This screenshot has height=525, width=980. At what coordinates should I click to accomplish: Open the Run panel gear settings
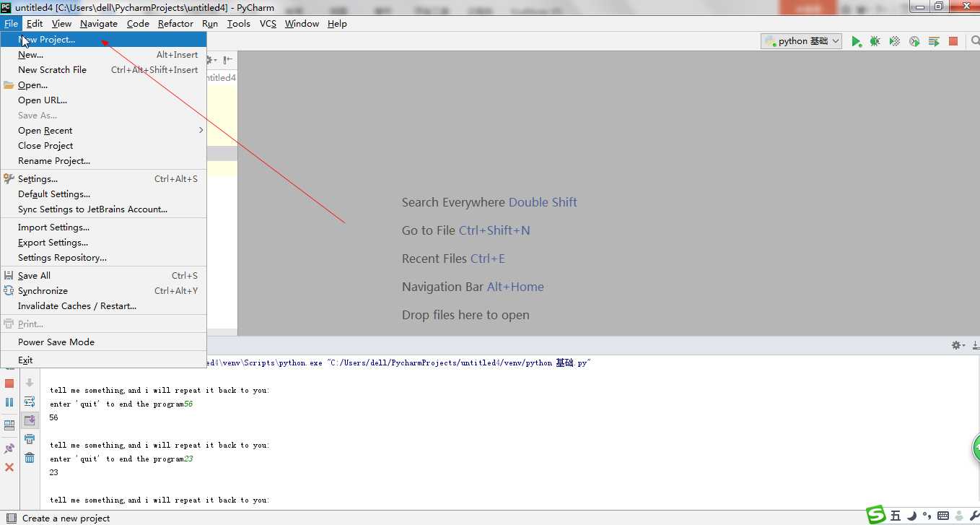click(x=958, y=346)
